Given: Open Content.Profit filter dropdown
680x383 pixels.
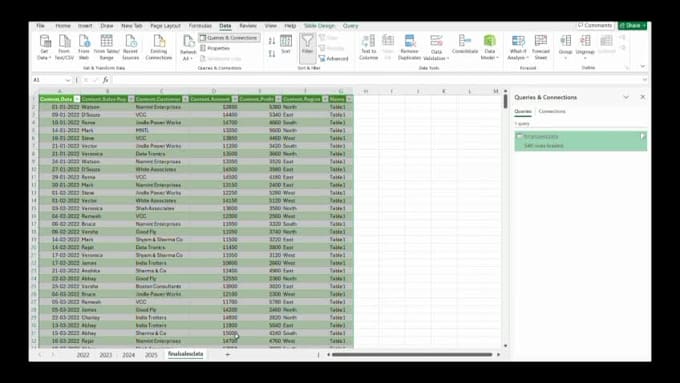Looking at the screenshot, I should [x=278, y=99].
